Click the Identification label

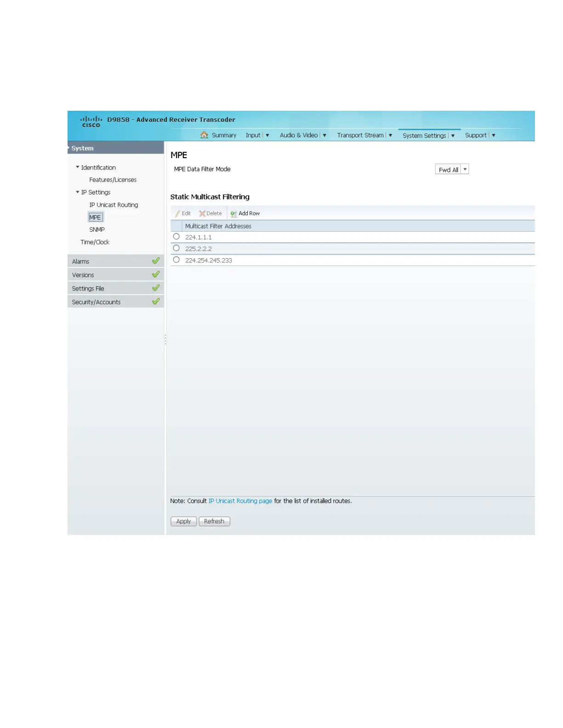coord(98,168)
